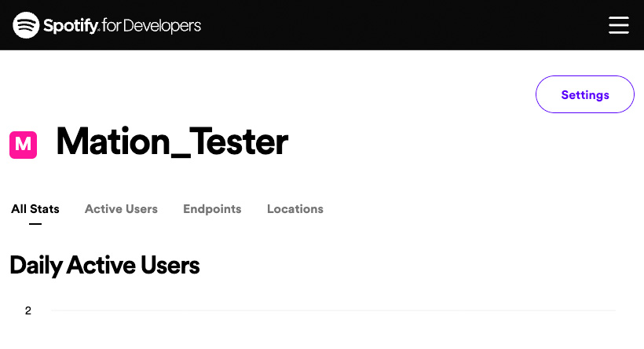Switch to the Active Users tab
The width and height of the screenshot is (644, 349).
(x=121, y=209)
